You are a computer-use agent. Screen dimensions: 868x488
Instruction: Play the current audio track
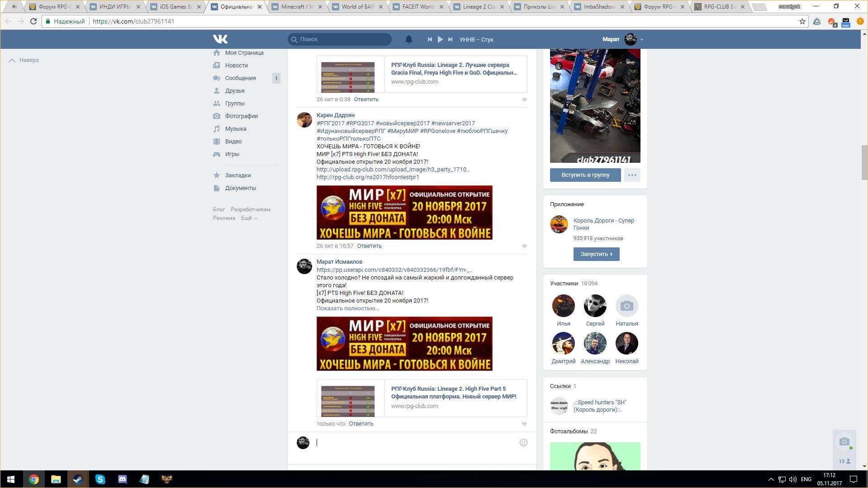tap(440, 39)
